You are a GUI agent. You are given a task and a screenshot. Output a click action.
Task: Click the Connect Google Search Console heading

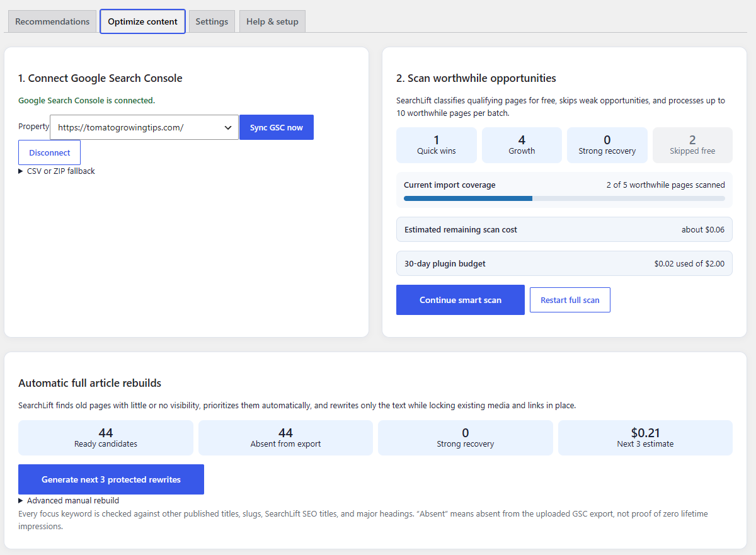[x=100, y=78]
